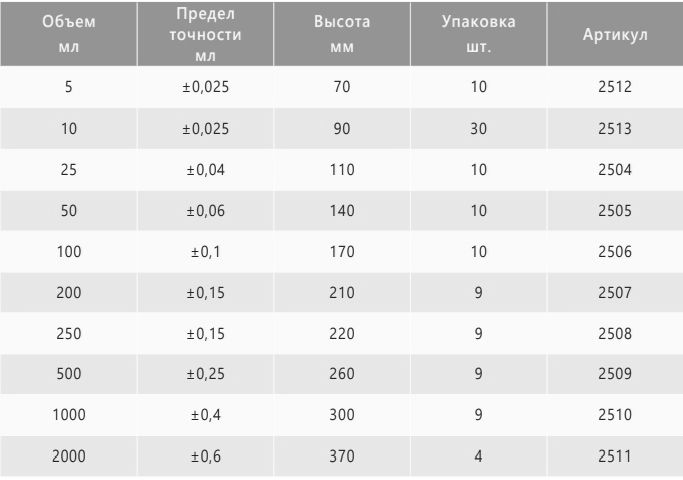Select article number 2508

click(x=615, y=334)
